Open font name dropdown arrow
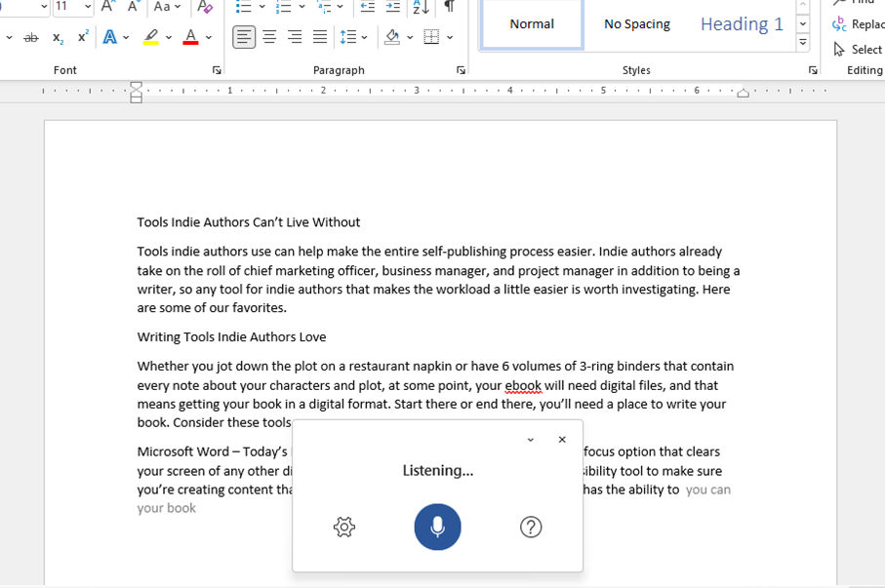The width and height of the screenshot is (885, 588). pyautogui.click(x=44, y=7)
